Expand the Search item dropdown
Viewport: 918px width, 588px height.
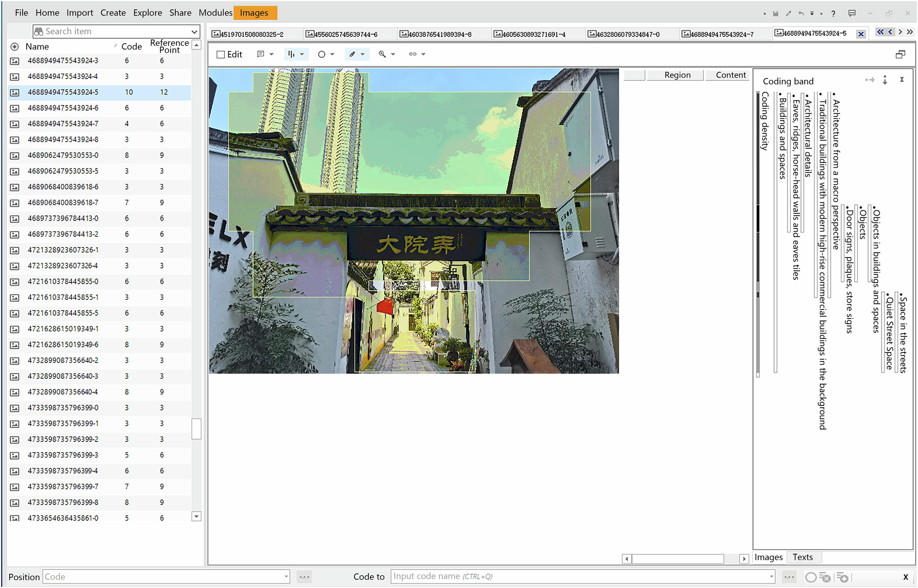(194, 32)
